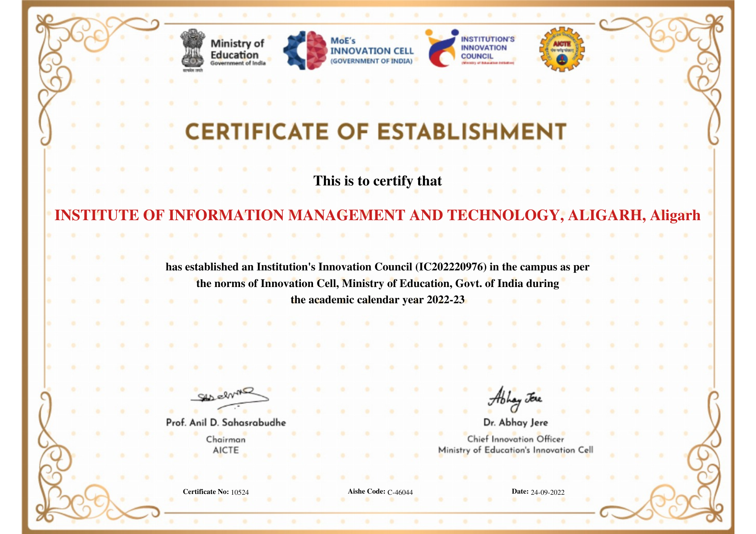Click '(GOVERNMENT OF INDIA)' under Innovation Cell
Viewport: 756px width, 534px height.
[372, 61]
